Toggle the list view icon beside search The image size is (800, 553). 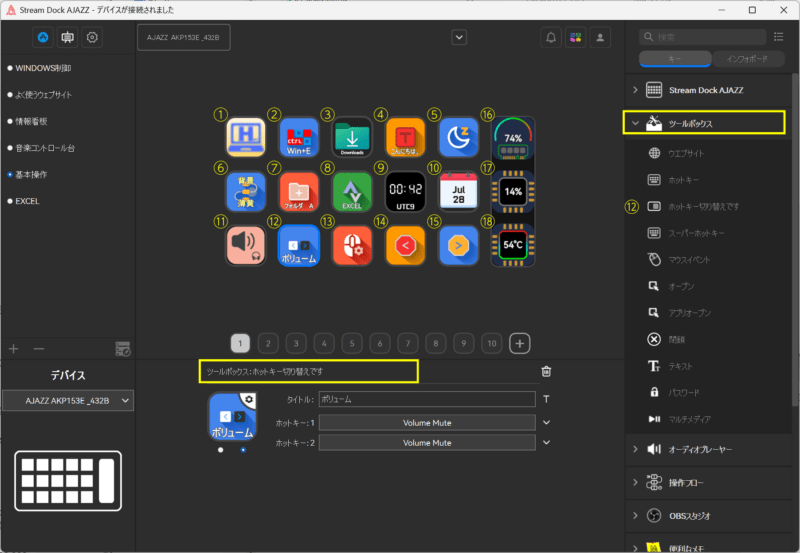(778, 37)
